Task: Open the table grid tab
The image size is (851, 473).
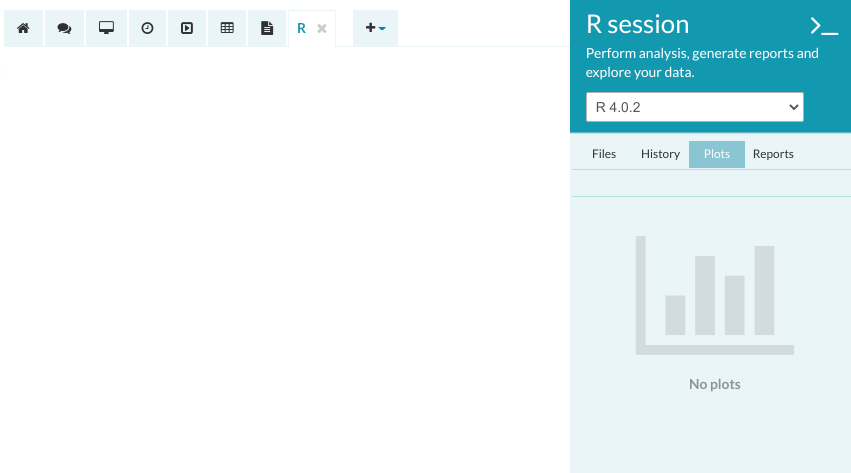Action: (x=227, y=29)
